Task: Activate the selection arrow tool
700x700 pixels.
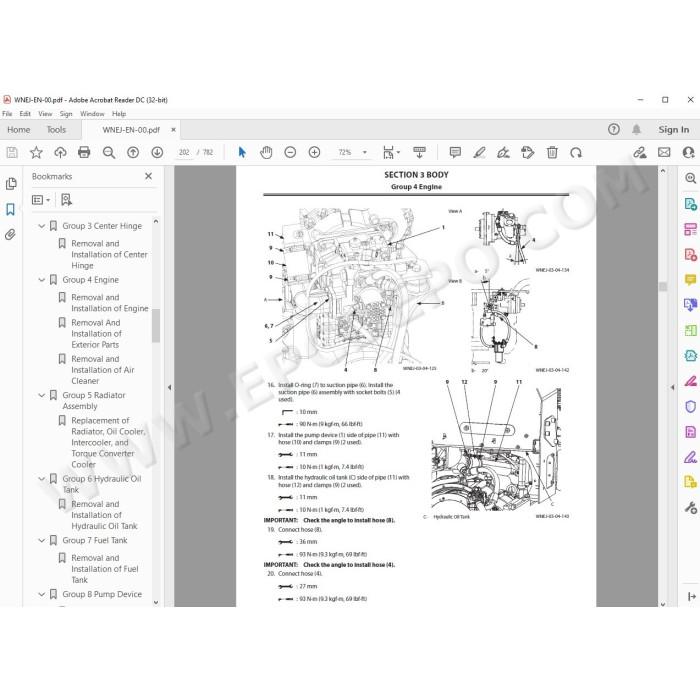Action: (x=242, y=153)
